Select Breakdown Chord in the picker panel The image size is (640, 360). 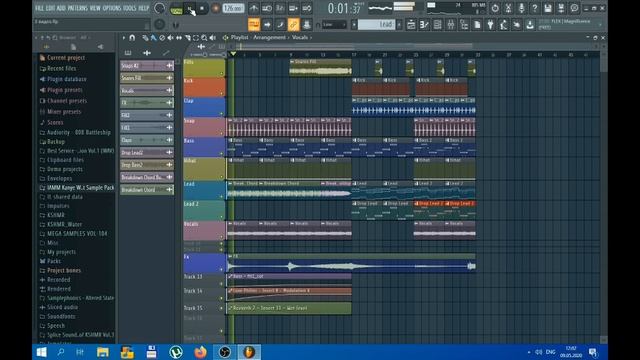tap(147, 190)
